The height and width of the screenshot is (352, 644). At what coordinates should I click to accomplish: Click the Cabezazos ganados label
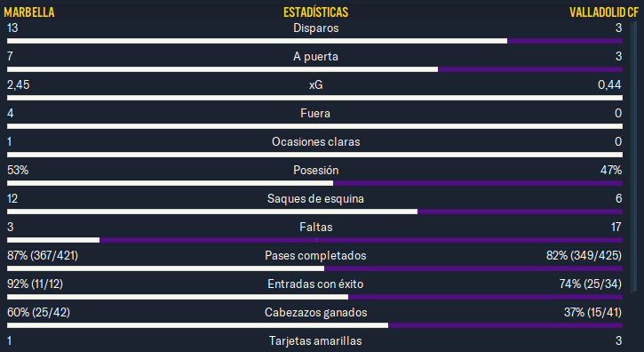[316, 312]
